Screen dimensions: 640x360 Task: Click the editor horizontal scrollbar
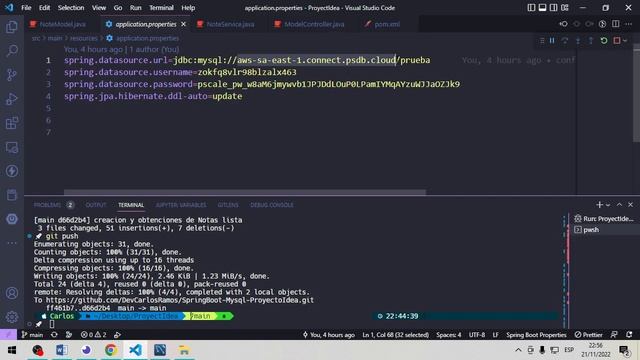[x=245, y=192]
